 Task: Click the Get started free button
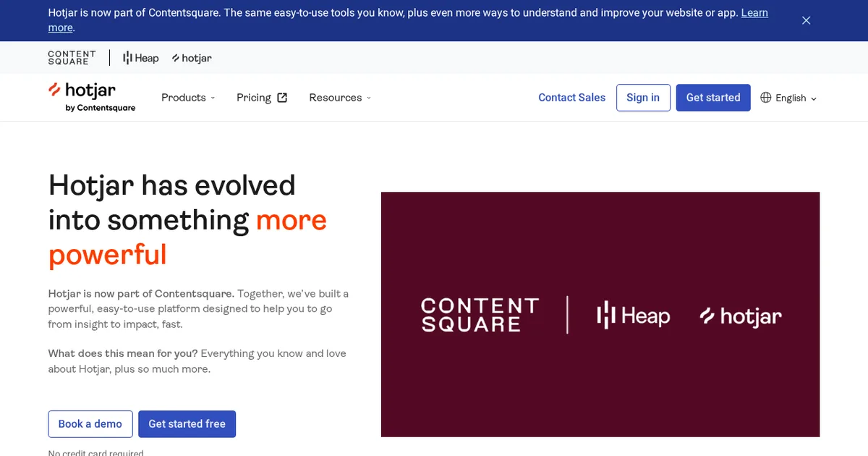[x=187, y=424]
